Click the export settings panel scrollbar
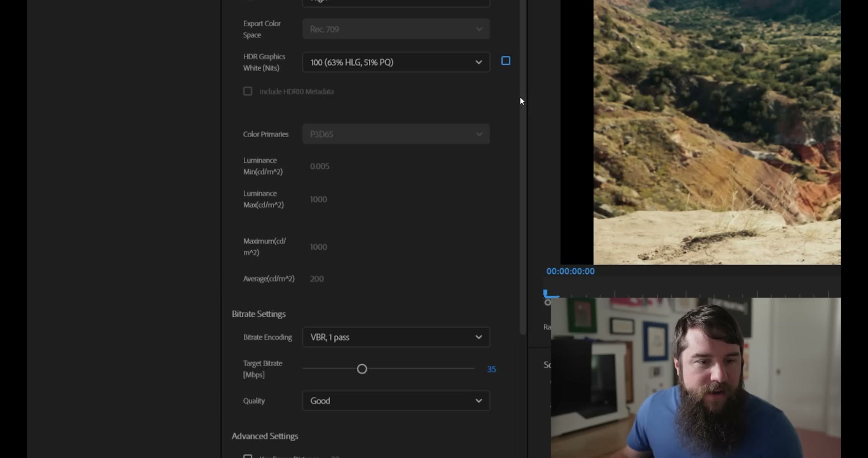 pyautogui.click(x=523, y=167)
